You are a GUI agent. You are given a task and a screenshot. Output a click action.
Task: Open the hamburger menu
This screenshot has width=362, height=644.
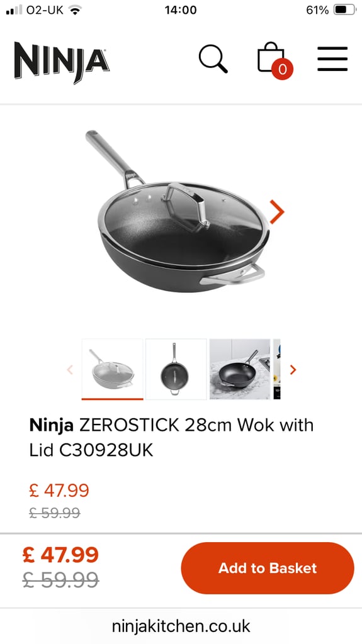332,58
